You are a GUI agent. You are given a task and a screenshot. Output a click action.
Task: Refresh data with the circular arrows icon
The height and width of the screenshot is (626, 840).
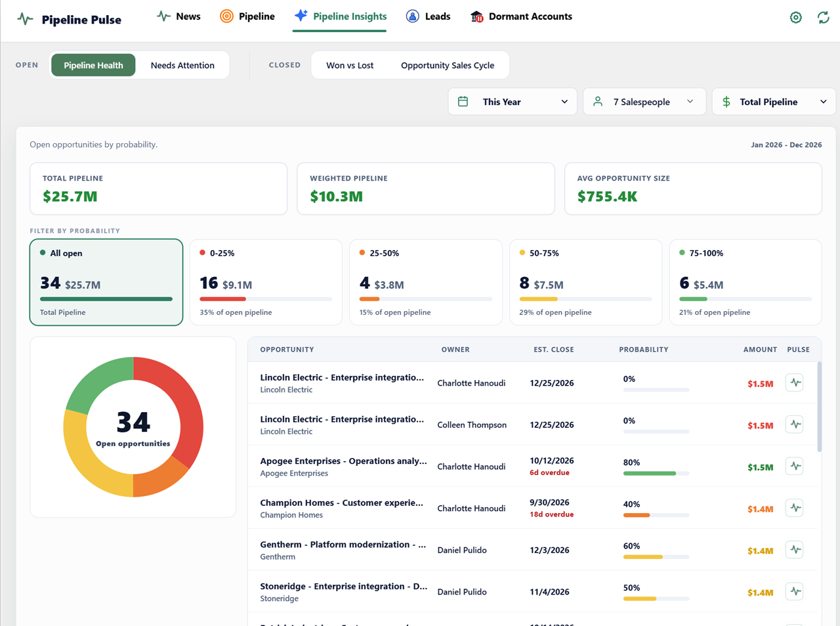(x=823, y=18)
